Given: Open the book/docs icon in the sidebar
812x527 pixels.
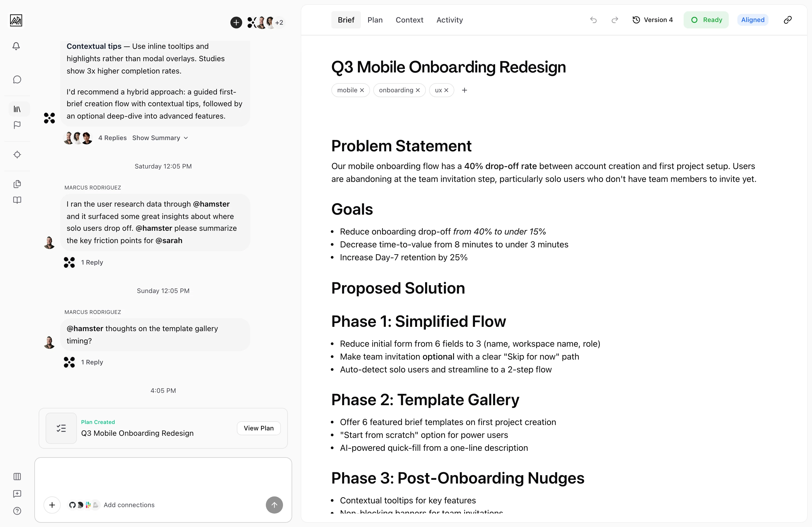Looking at the screenshot, I should point(17,200).
